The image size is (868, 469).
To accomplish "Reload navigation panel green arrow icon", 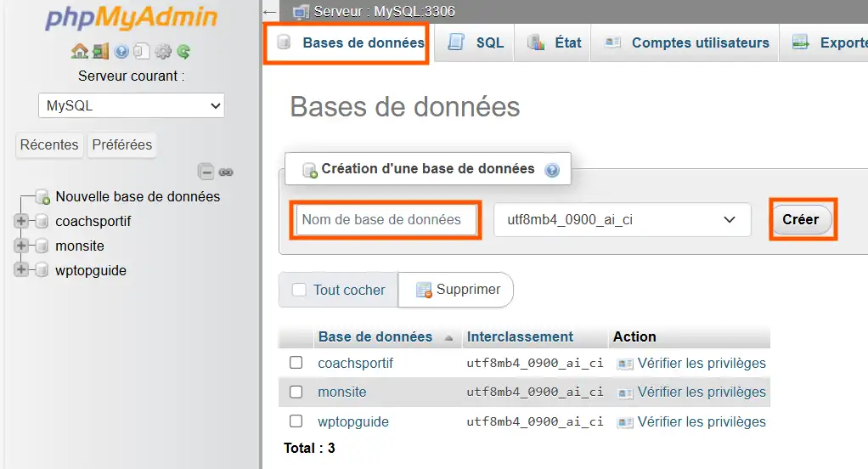I will 183,52.
